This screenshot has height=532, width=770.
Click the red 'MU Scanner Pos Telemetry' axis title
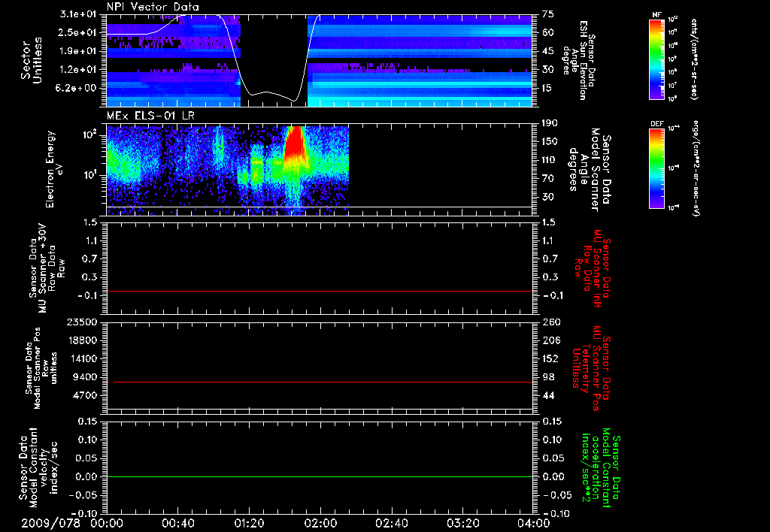(591, 369)
